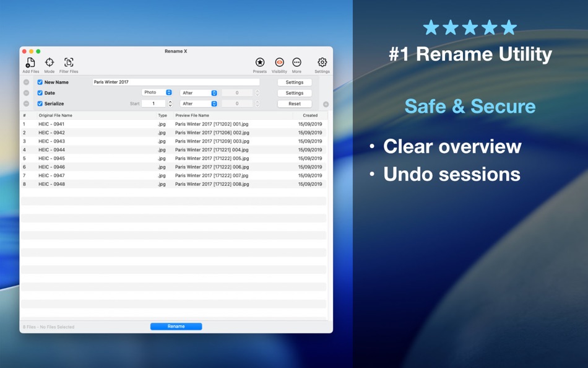This screenshot has height=368, width=588.
Task: Uncheck the Date checkbox
Action: point(40,93)
